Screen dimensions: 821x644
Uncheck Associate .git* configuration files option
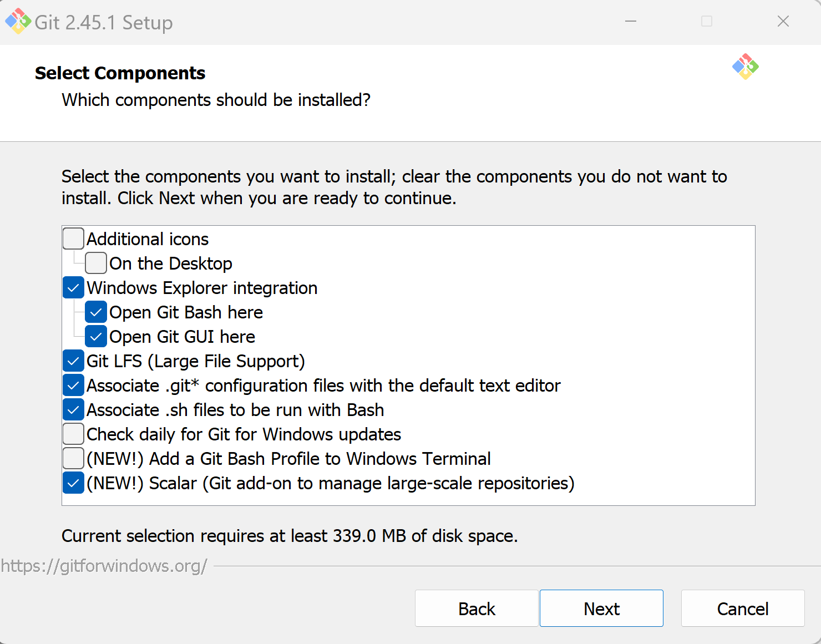(x=73, y=385)
